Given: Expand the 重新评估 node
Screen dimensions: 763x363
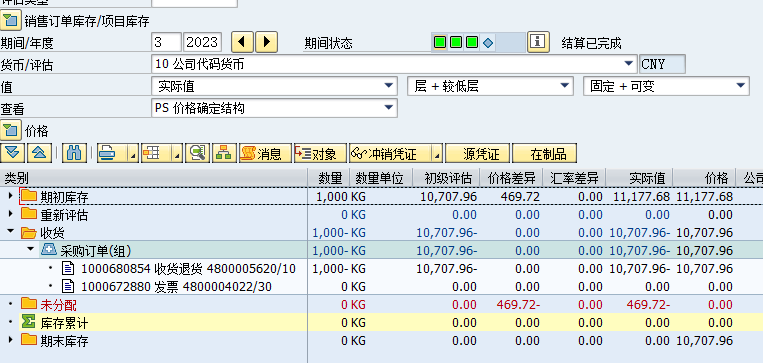Looking at the screenshot, I should 11,213.
